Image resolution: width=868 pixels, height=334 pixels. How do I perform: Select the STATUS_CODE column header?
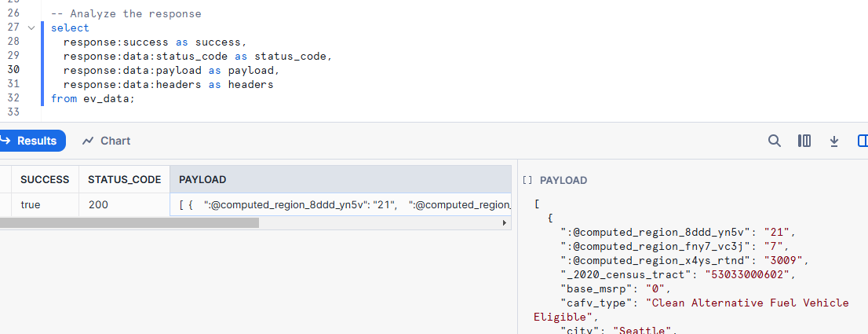click(x=124, y=179)
